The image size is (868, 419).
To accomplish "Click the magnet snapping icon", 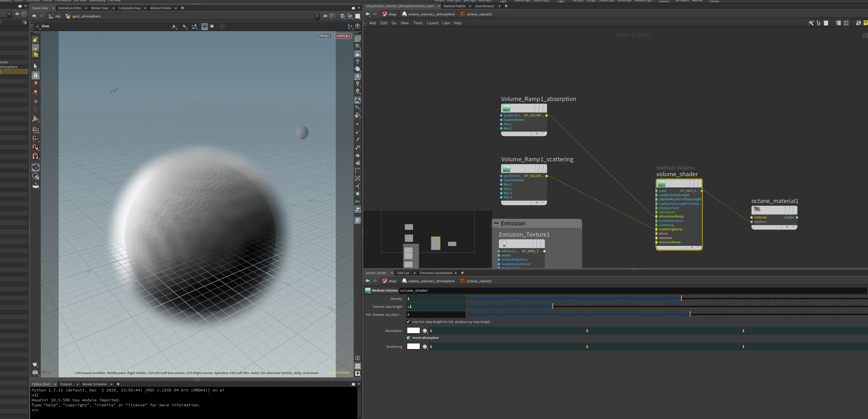I will point(35,156).
